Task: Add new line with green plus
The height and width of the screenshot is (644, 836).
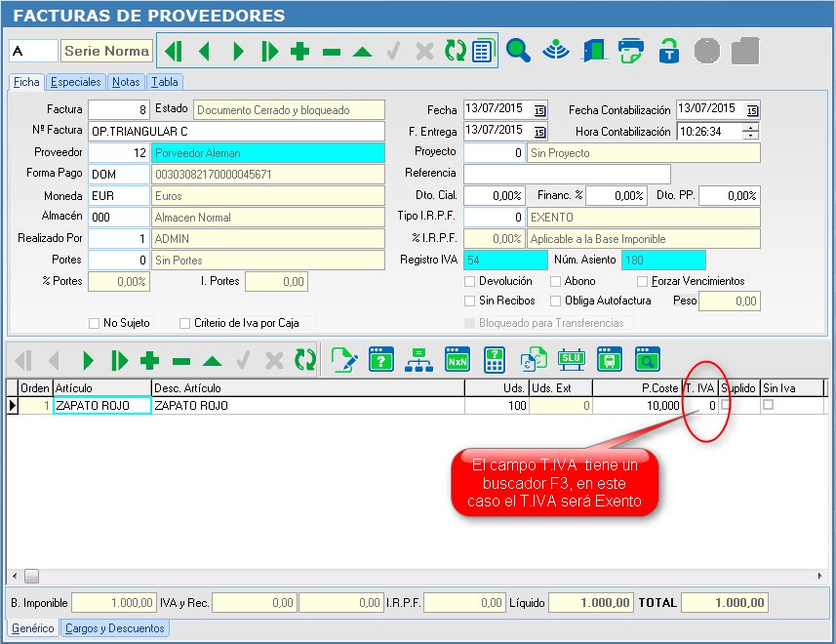Action: 149,361
